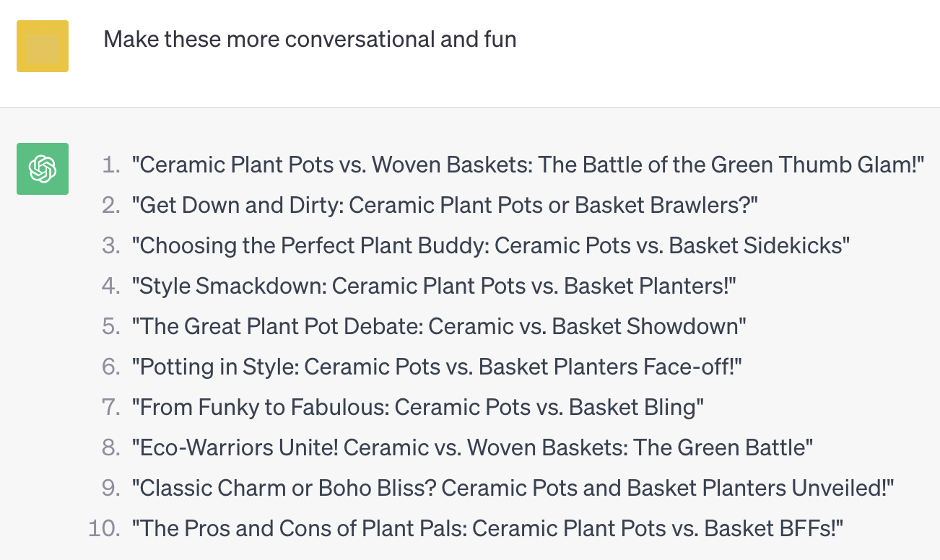Click the 'Make these more conversational and fun' message
The image size is (940, 560).
[x=310, y=39]
